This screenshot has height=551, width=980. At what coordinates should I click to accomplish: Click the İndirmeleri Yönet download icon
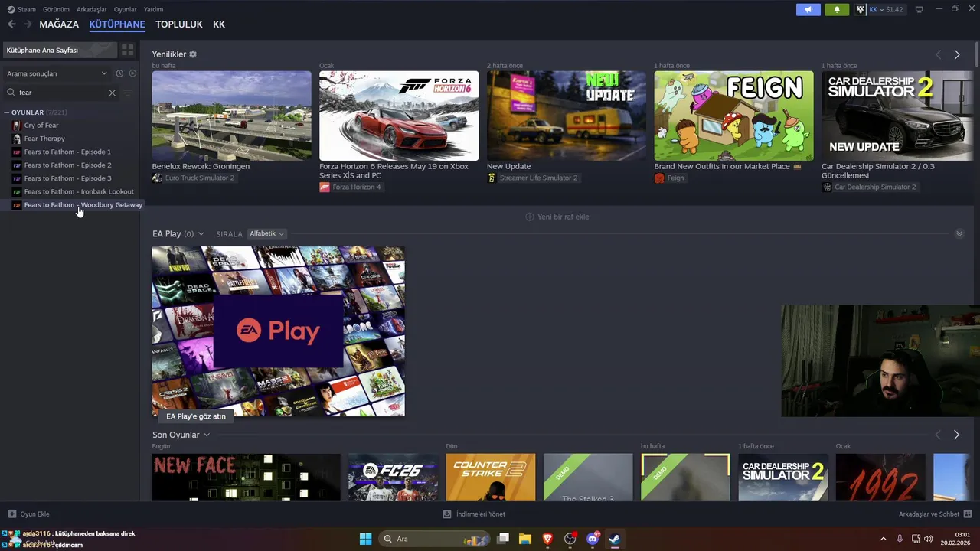coord(447,514)
